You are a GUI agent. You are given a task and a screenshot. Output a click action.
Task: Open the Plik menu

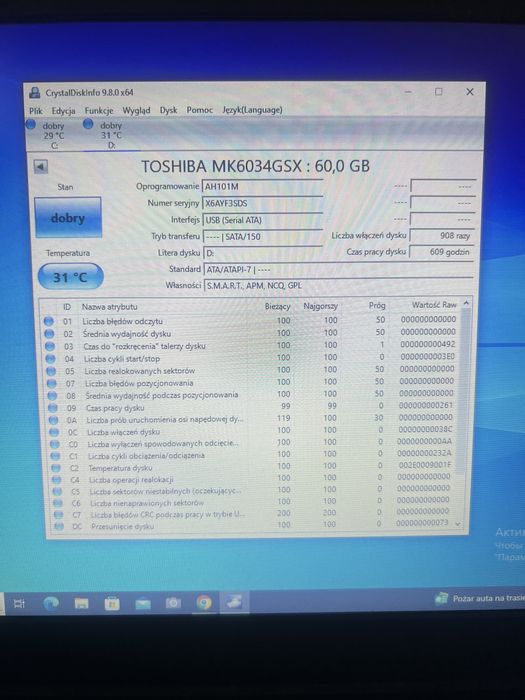point(36,111)
